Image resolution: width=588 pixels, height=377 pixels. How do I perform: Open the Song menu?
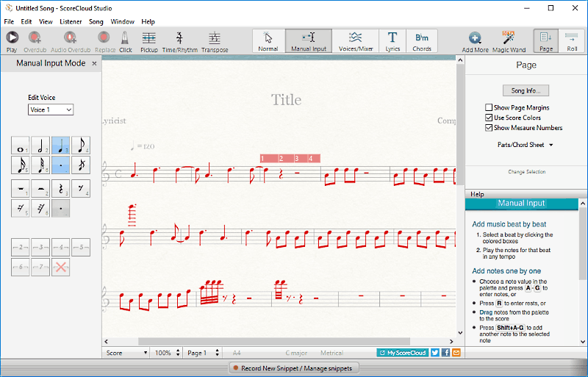(96, 22)
